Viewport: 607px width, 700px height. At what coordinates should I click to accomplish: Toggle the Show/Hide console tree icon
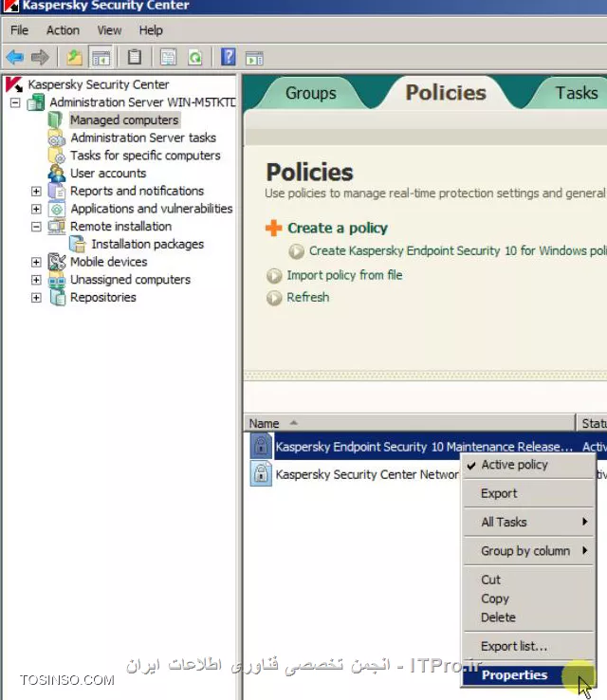tap(101, 58)
